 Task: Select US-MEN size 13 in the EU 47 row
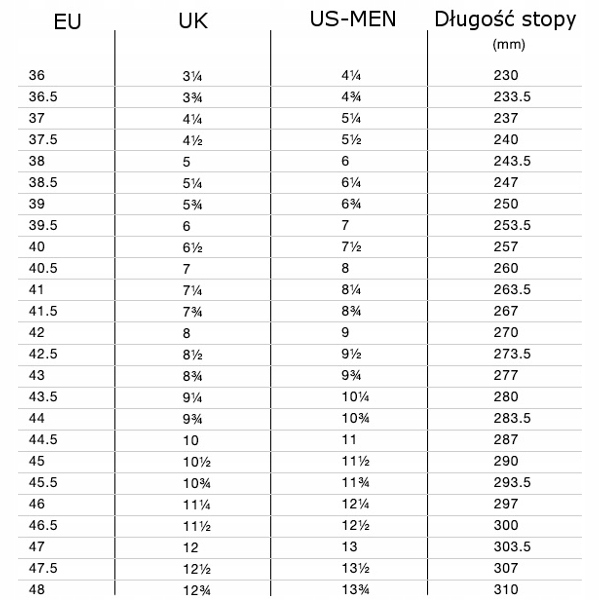[346, 545]
